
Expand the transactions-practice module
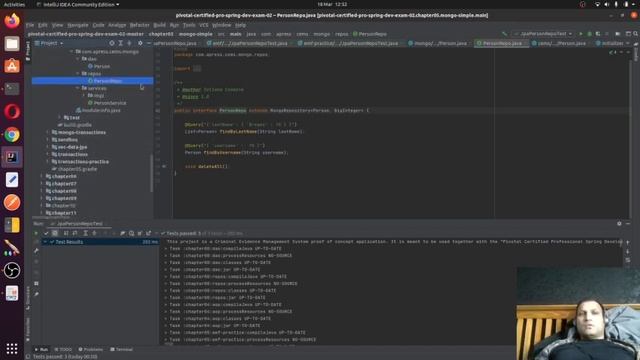(48, 162)
